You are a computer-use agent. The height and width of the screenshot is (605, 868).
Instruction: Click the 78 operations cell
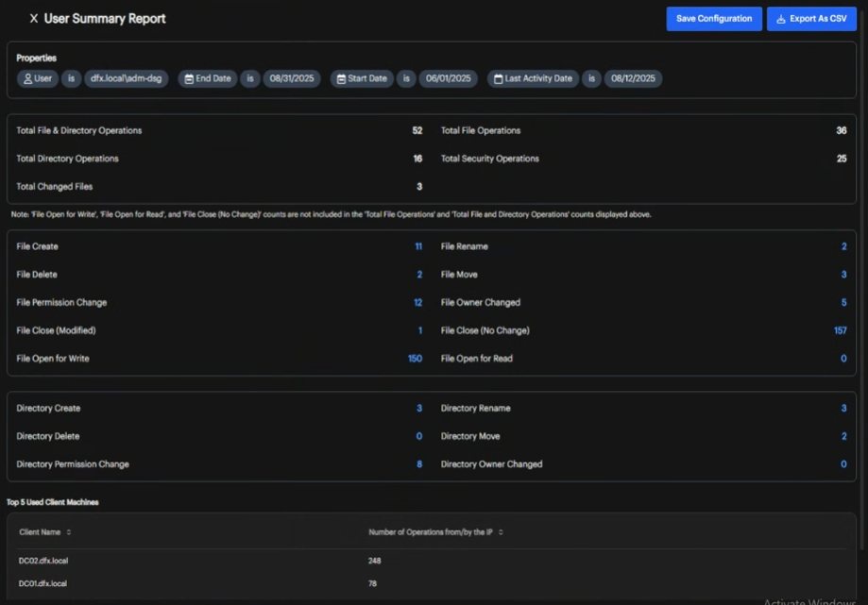coord(372,583)
